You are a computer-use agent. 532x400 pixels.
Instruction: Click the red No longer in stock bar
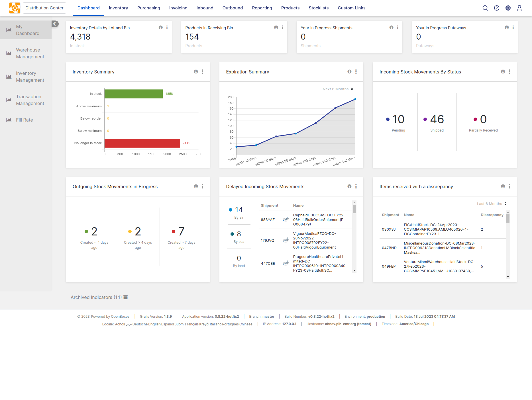(x=142, y=143)
